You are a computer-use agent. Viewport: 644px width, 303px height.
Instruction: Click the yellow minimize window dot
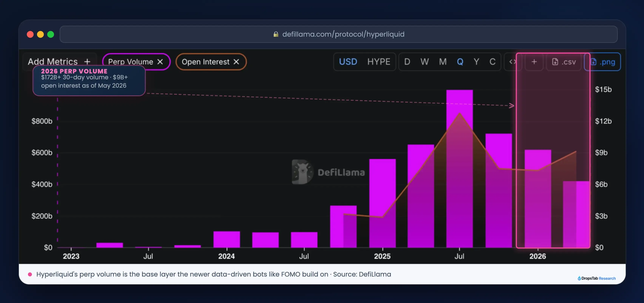tap(40, 34)
